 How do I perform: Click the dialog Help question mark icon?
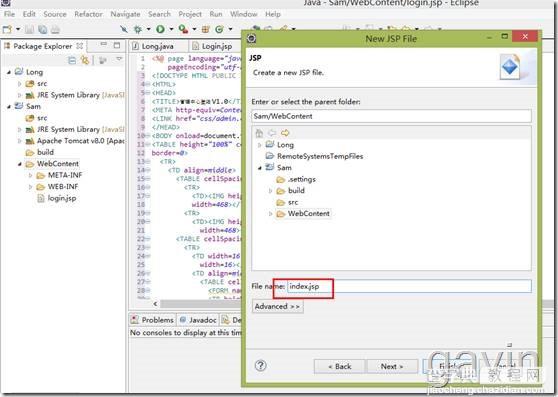click(x=260, y=366)
